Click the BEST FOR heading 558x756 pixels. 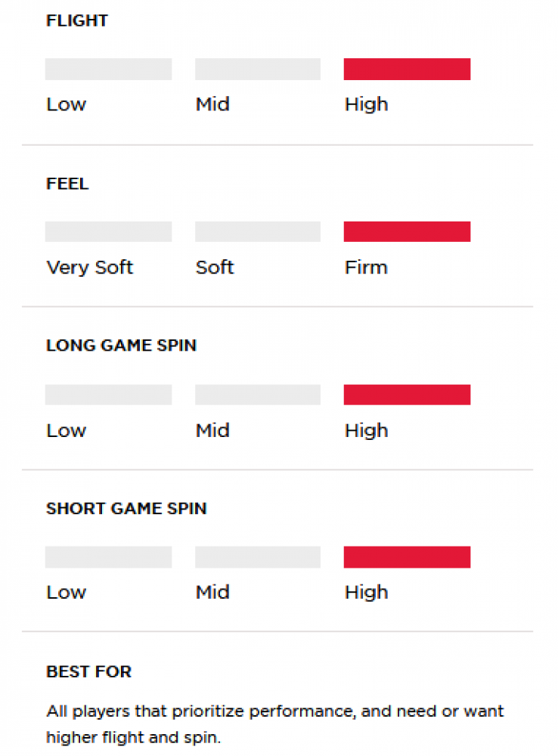88,671
